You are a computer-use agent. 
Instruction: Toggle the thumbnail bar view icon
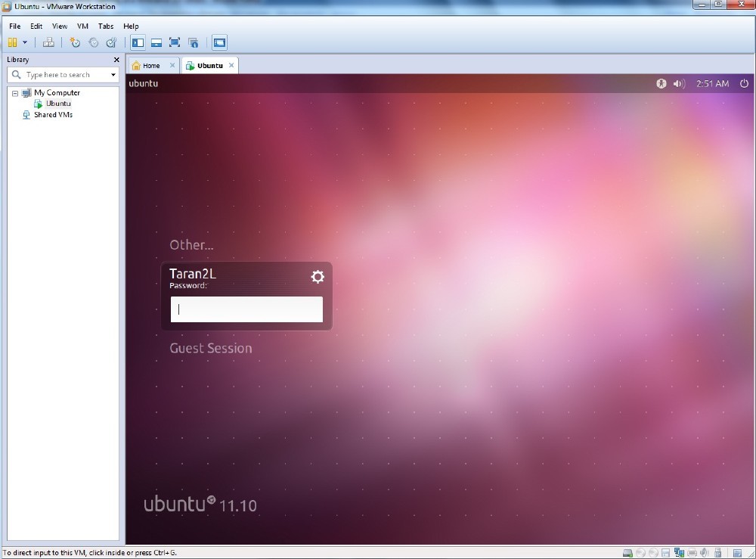tap(156, 42)
